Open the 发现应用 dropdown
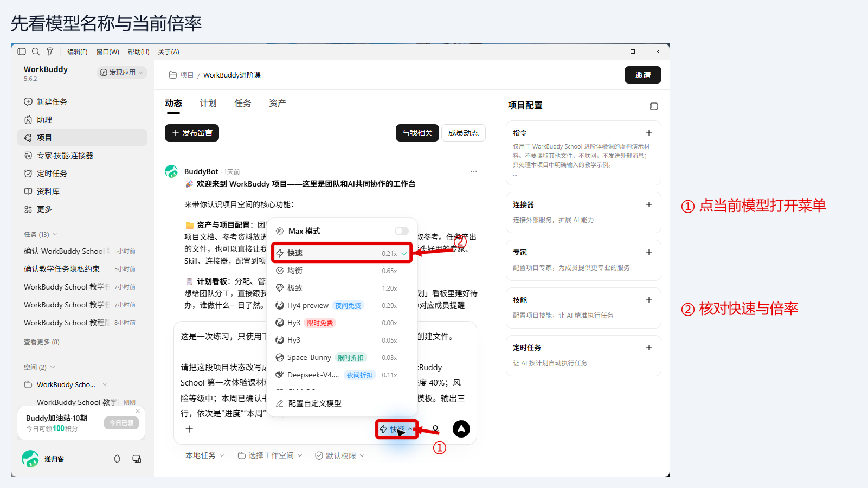The width and height of the screenshot is (868, 488). tap(122, 73)
